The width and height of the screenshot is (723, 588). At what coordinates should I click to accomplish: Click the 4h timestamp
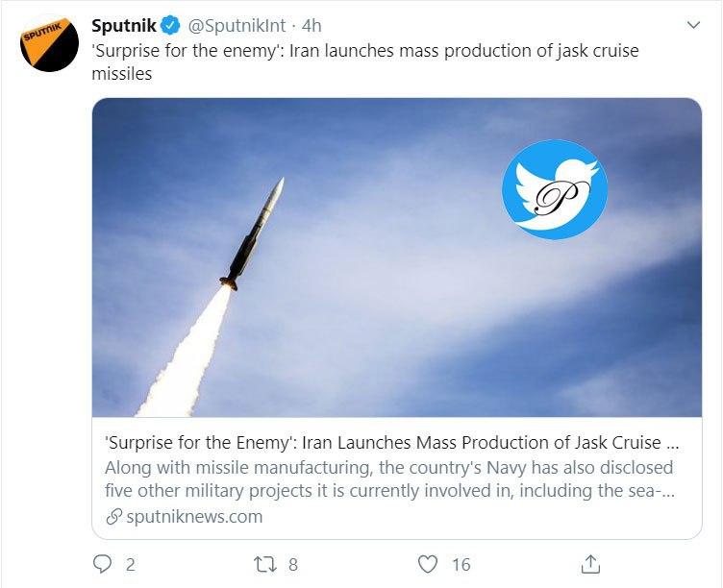pyautogui.click(x=312, y=25)
